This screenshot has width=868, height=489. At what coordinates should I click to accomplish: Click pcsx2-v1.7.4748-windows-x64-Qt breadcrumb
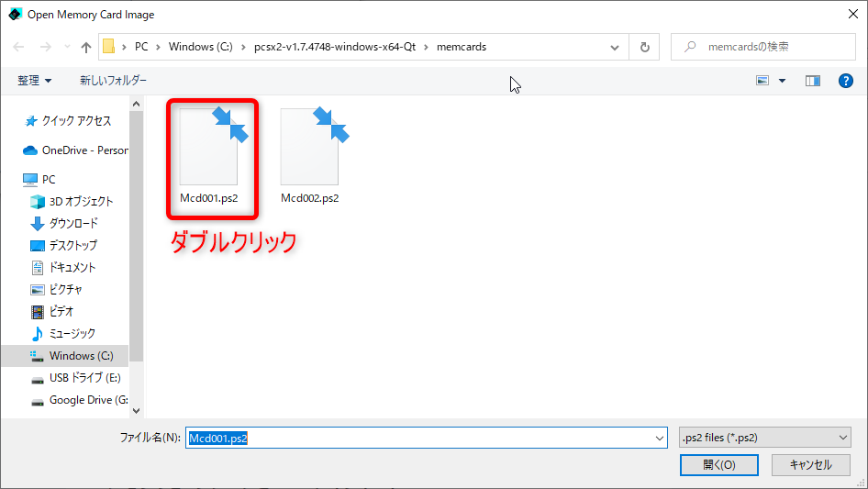point(335,47)
